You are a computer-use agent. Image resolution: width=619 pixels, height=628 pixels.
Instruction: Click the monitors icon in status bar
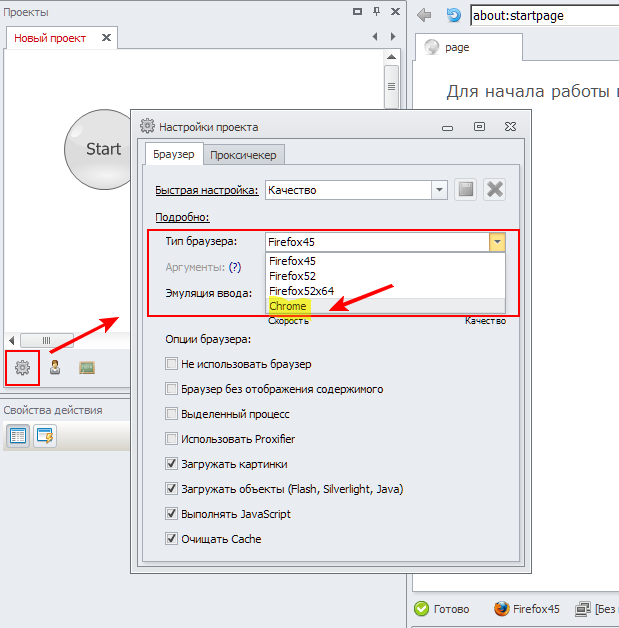583,609
